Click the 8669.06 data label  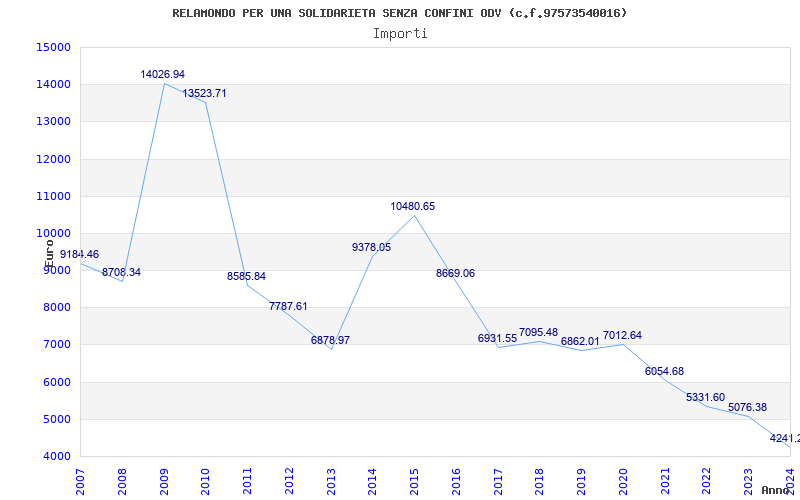[455, 273]
